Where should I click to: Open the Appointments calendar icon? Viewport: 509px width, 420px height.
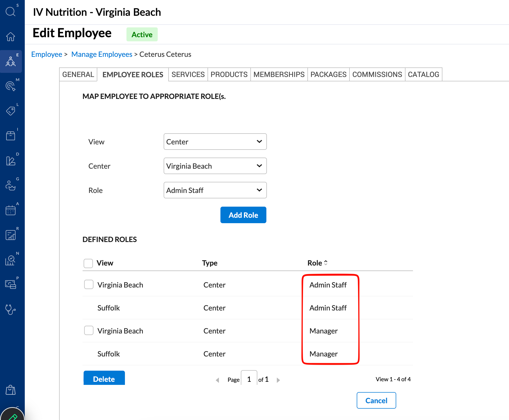click(11, 210)
